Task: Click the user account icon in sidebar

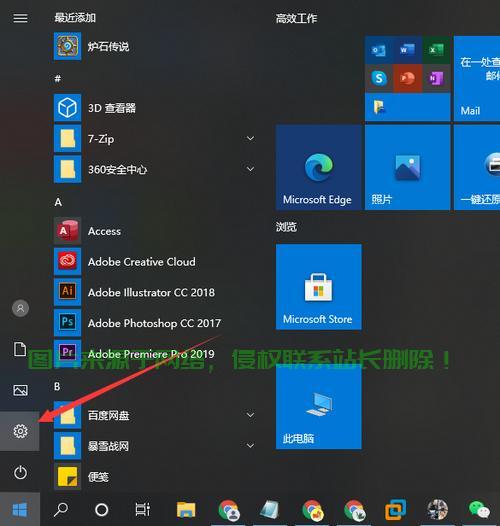Action: click(20, 308)
